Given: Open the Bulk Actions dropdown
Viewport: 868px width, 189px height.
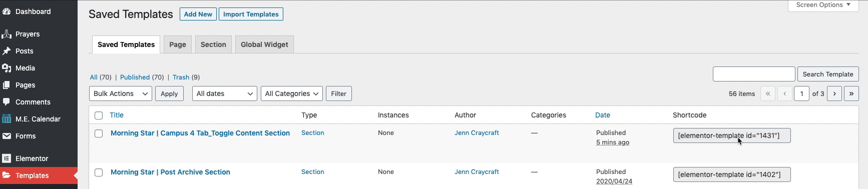Looking at the screenshot, I should tap(121, 93).
